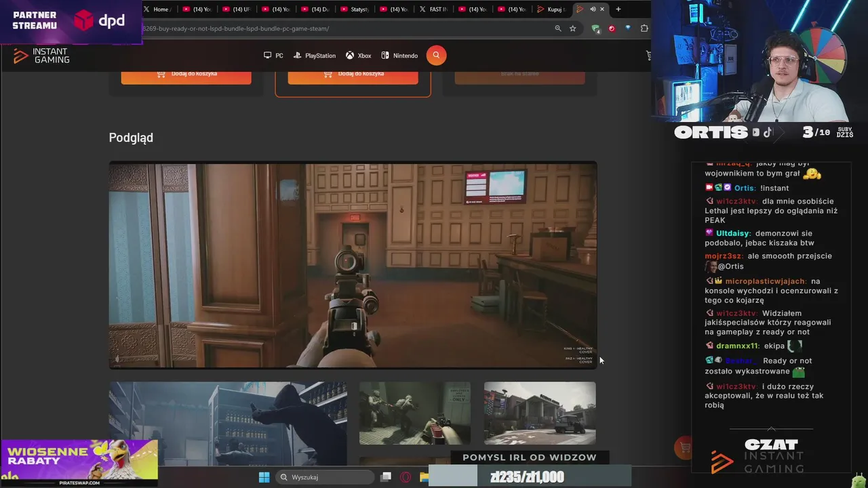The height and width of the screenshot is (488, 868).
Task: Click the Podgląd section heading
Action: tap(131, 138)
